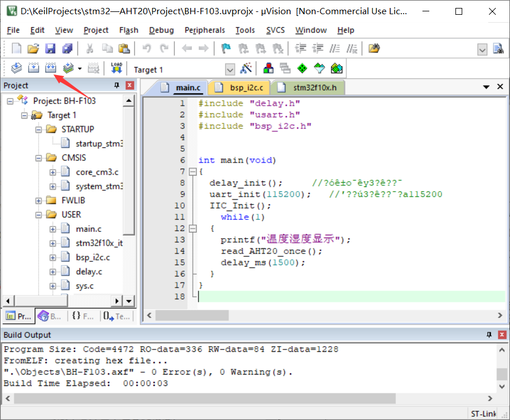Collapse the STARTUP group
Screen dimensions: 510x420
[x=39, y=130]
